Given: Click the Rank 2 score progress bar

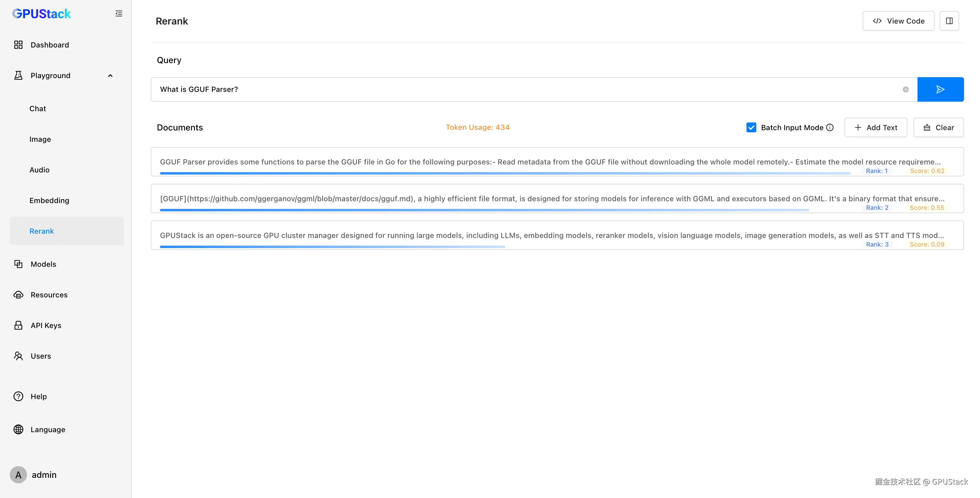Looking at the screenshot, I should (485, 210).
